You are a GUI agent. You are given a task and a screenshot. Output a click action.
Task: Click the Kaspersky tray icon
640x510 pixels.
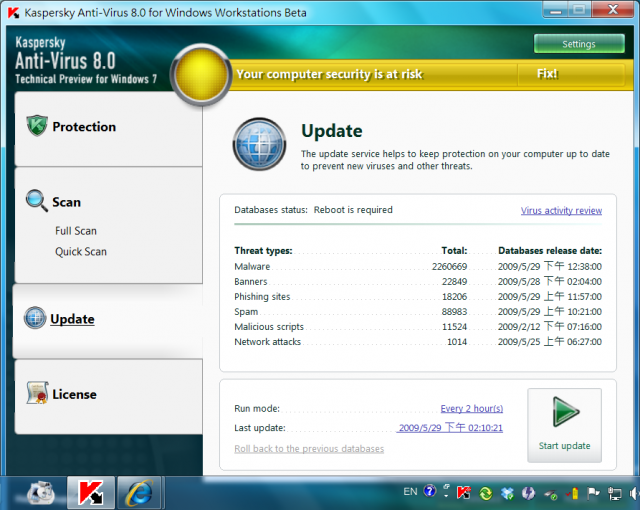click(464, 493)
